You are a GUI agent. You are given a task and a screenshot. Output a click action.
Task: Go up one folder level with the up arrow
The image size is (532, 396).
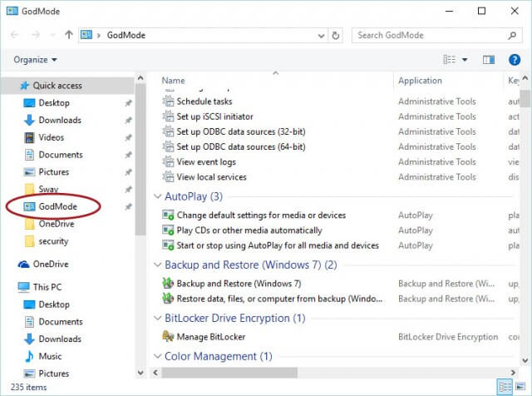[69, 35]
